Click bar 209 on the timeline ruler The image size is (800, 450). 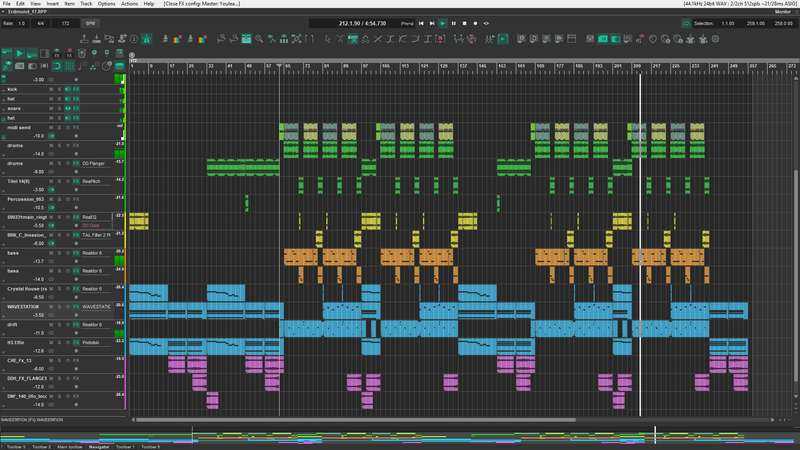pyautogui.click(x=637, y=66)
